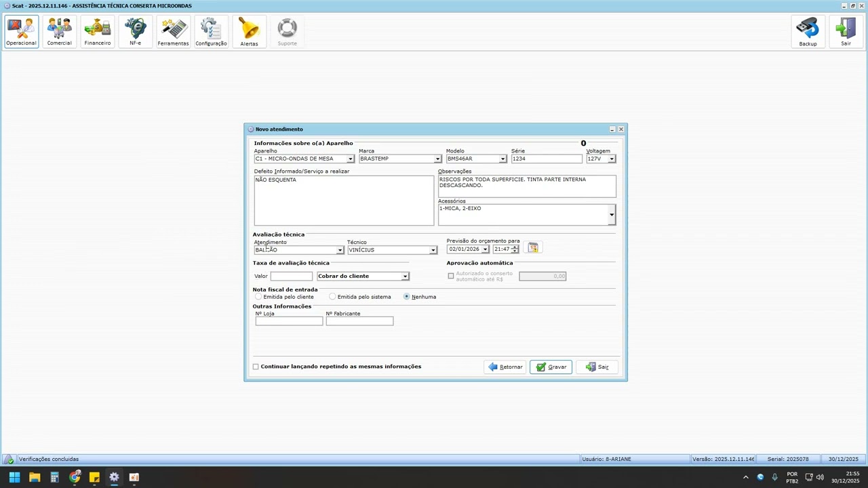Click the status bar verification shield icon
Viewport: 868px width, 488px height.
9,459
